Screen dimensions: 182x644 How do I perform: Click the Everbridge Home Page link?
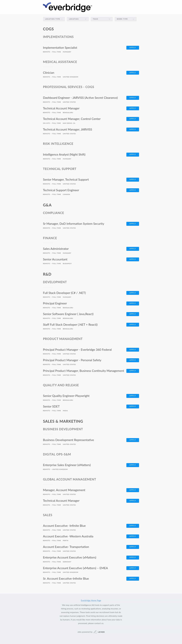tap(91, 600)
